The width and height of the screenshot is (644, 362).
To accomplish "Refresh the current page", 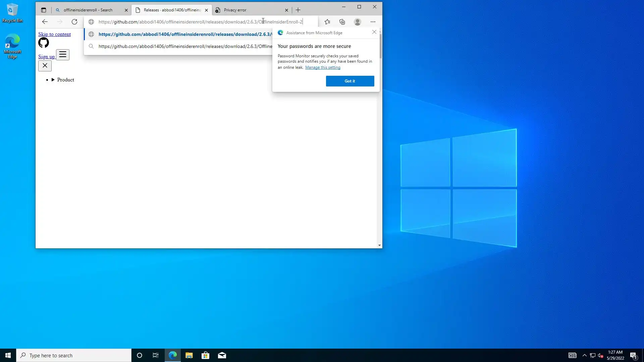I will pyautogui.click(x=74, y=22).
